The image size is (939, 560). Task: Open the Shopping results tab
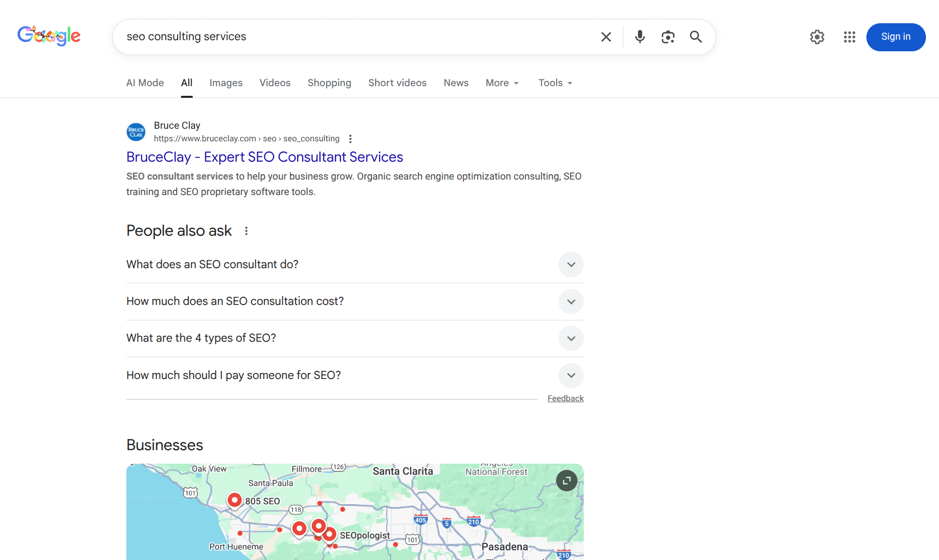point(329,83)
